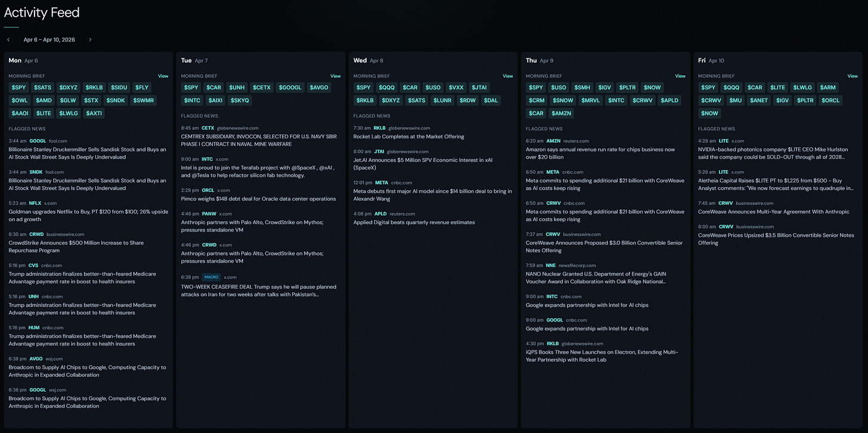Open Monday's morning brief View link
868x433 pixels.
(x=163, y=76)
